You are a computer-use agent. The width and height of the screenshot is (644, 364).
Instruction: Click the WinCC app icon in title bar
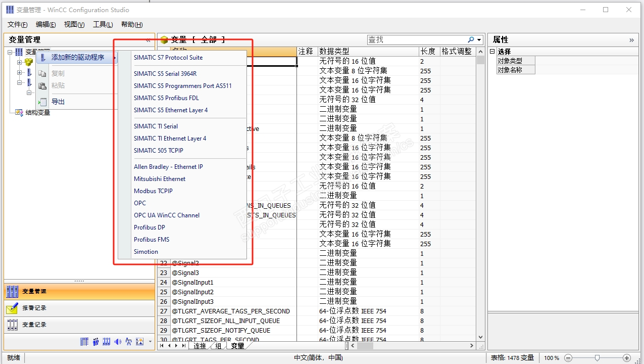pyautogui.click(x=10, y=10)
